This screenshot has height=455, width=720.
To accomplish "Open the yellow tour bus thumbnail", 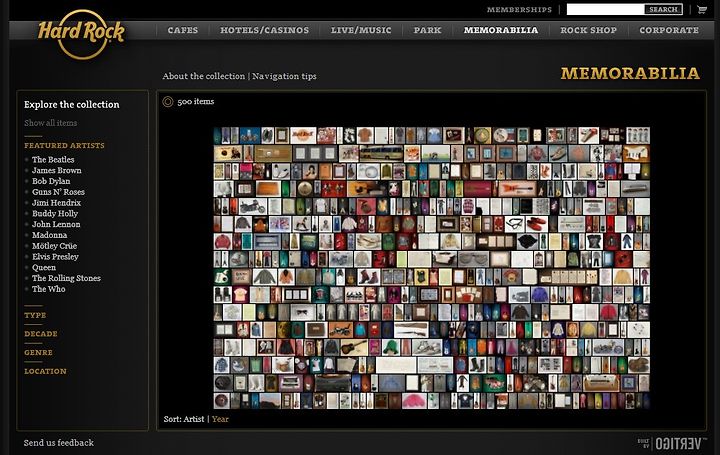I will pos(381,153).
